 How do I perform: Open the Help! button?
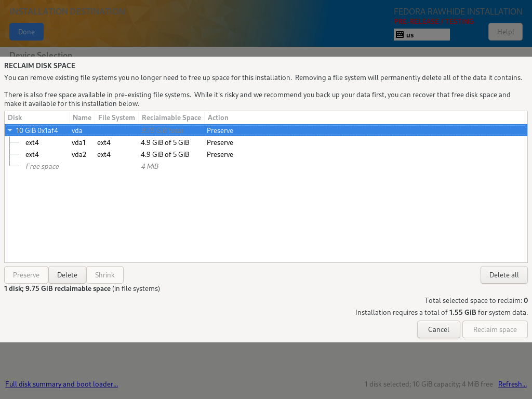click(505, 32)
